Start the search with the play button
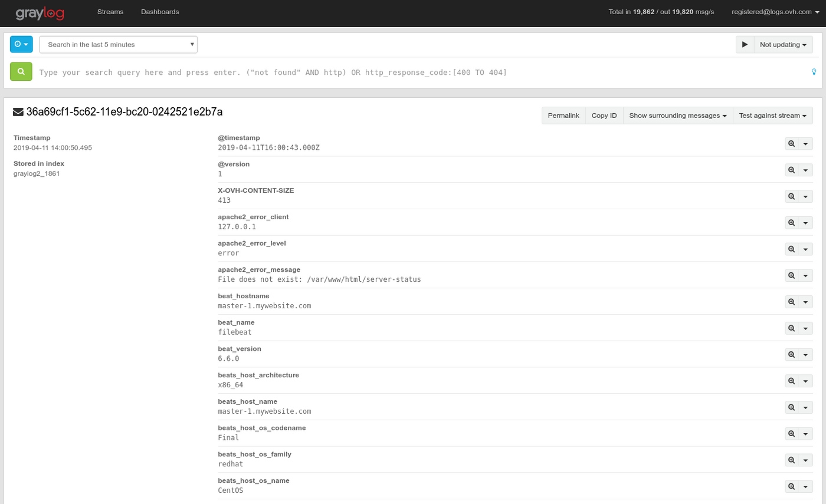Viewport: 826px width, 504px height. click(x=745, y=44)
